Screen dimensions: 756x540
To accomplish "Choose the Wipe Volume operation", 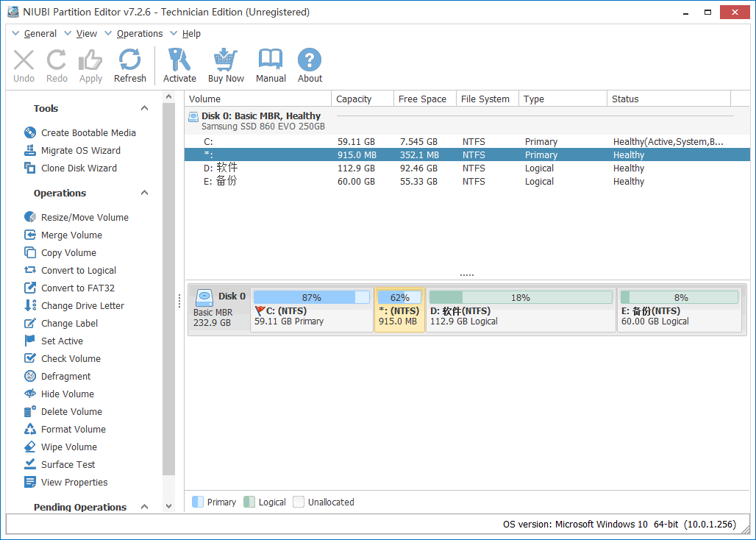I will pyautogui.click(x=68, y=447).
